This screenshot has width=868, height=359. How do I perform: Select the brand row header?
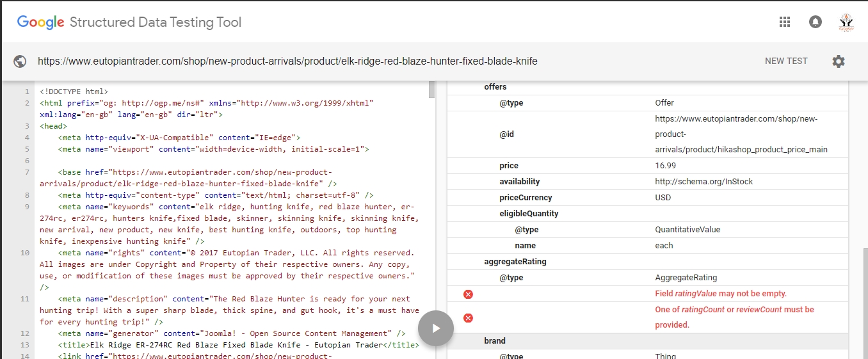(647, 341)
